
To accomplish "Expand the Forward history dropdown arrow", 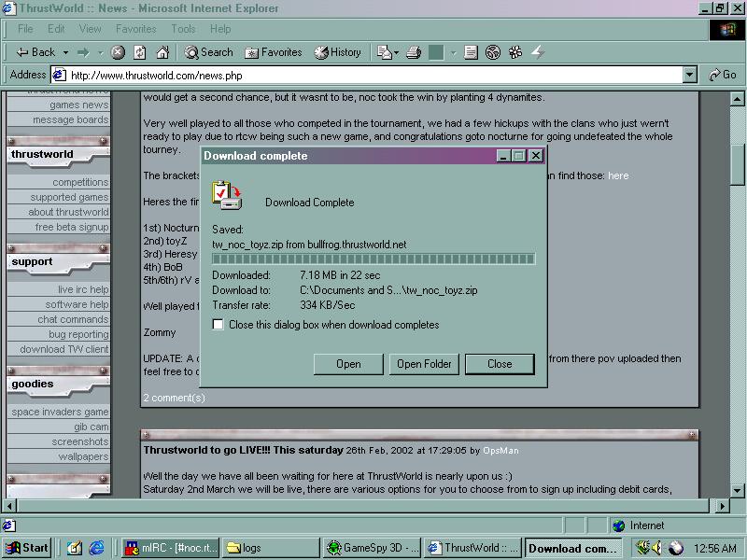I will pyautogui.click(x=101, y=52).
